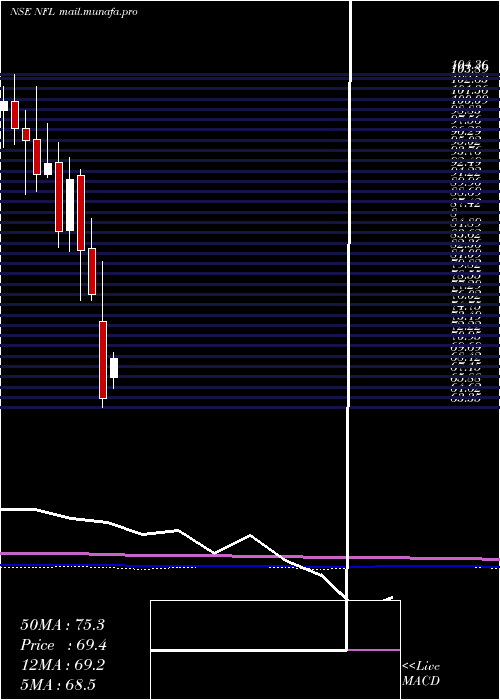Click the 50MA : 75.3 label
This screenshot has height=700, width=500.
tap(62, 625)
